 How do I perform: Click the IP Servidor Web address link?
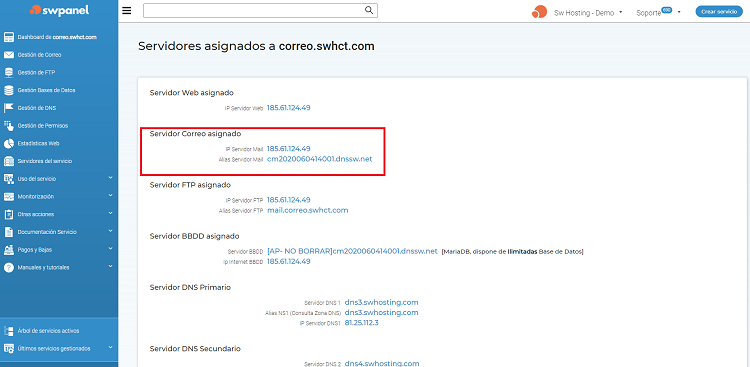click(x=288, y=108)
